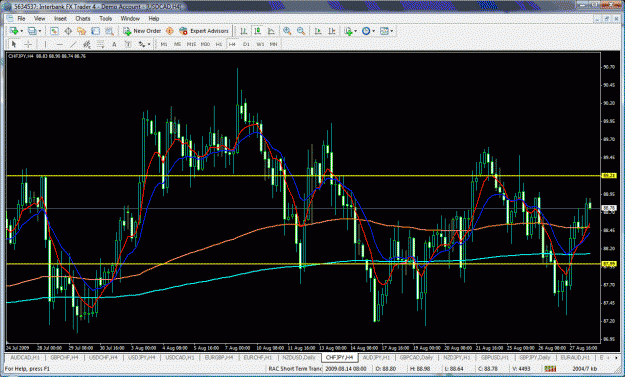Open the Insert menu
The width and height of the screenshot is (625, 377).
[x=60, y=18]
